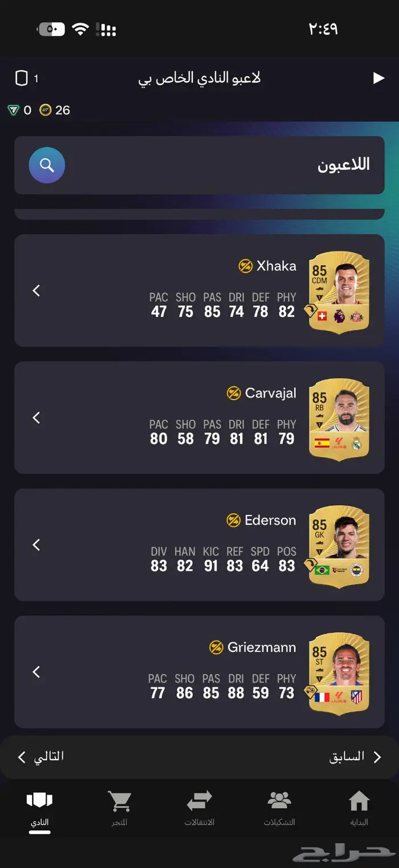Open the التشكيلات squads people icon

point(279,801)
